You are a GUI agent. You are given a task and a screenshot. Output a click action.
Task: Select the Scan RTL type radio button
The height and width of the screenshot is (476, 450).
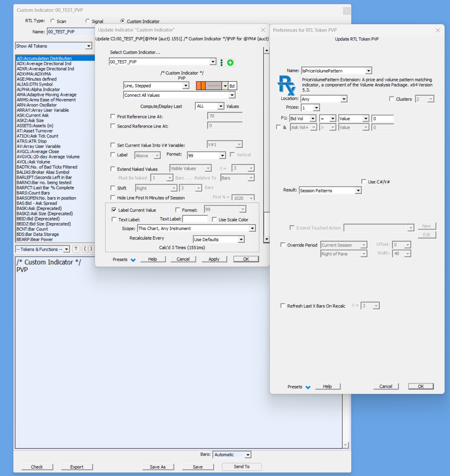(53, 21)
